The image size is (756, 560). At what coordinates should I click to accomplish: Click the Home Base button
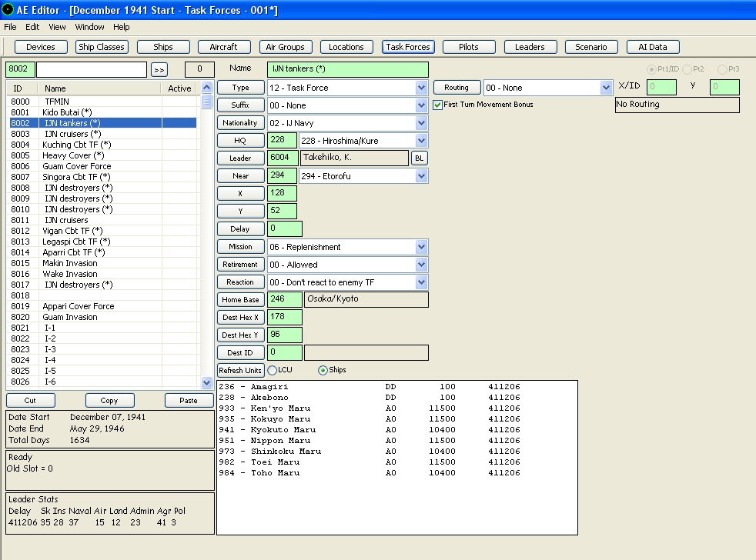click(x=241, y=300)
